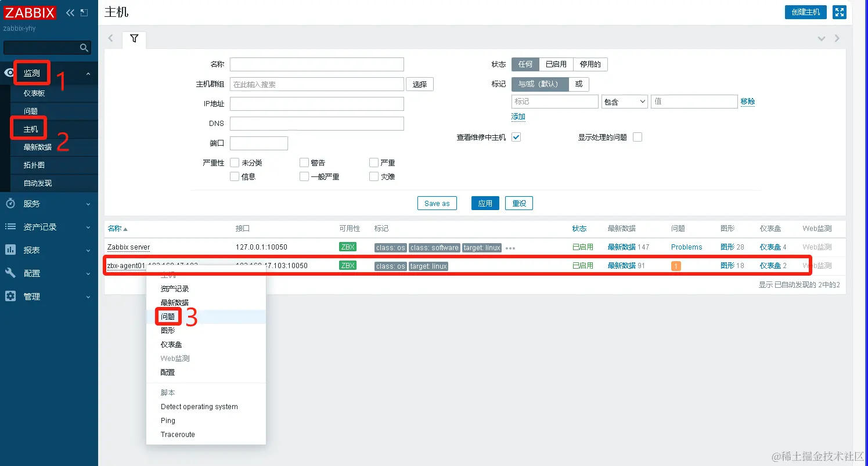Click the 应用 filter button
This screenshot has height=466, width=868.
tap(485, 203)
